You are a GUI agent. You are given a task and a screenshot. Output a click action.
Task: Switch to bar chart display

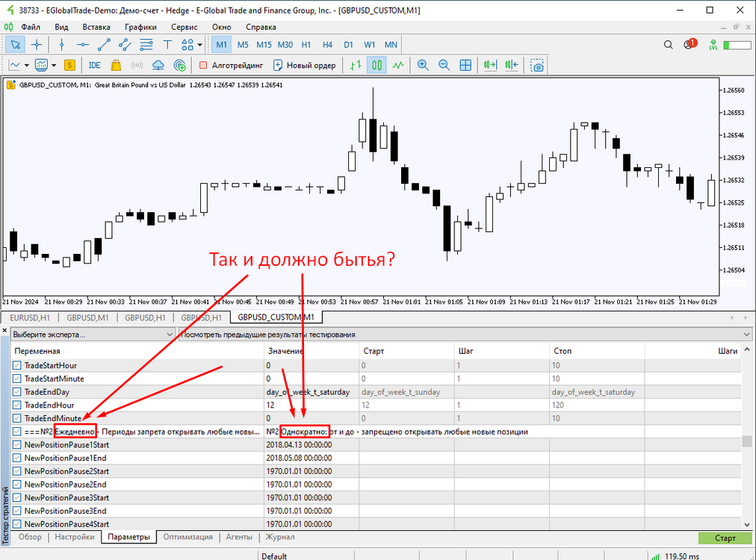click(x=356, y=65)
